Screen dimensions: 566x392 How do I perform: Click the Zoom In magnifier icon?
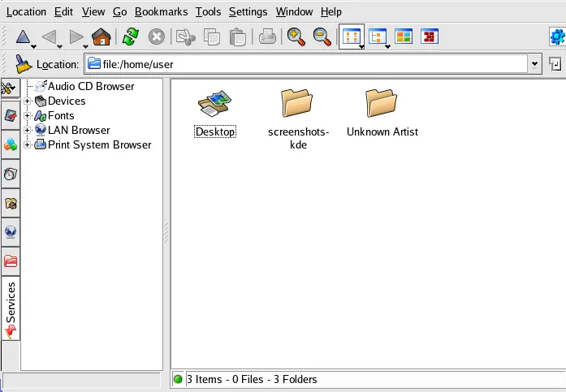(x=296, y=37)
